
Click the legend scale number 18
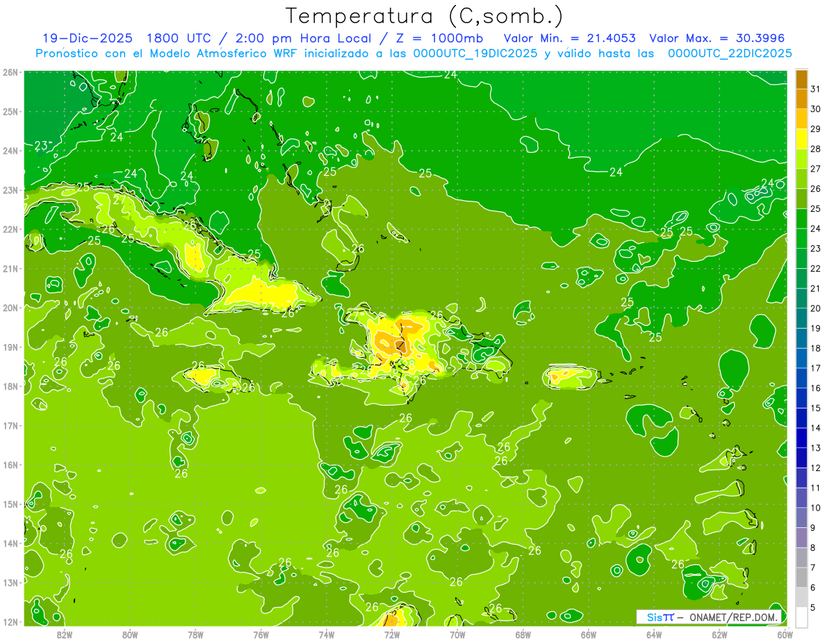[x=815, y=348]
